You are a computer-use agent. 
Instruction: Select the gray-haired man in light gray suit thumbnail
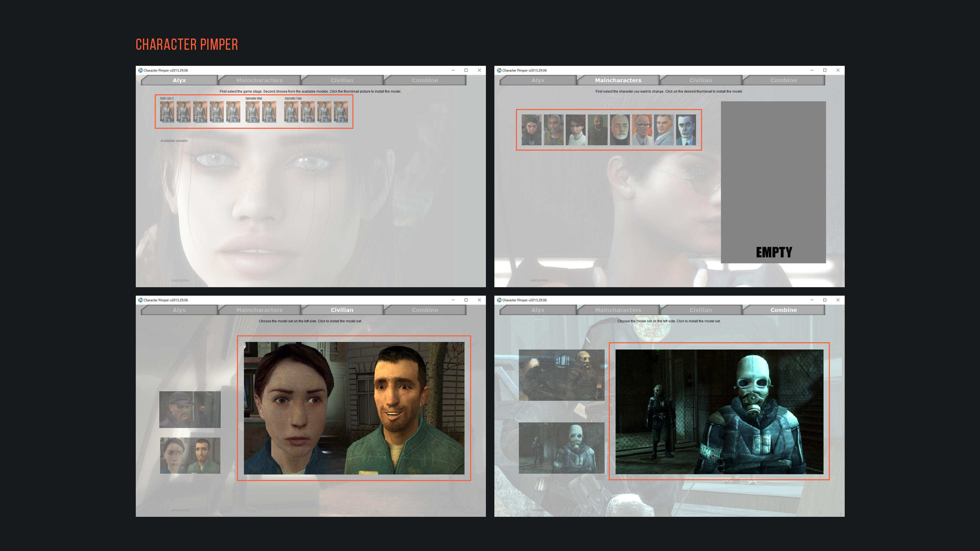[x=664, y=130]
